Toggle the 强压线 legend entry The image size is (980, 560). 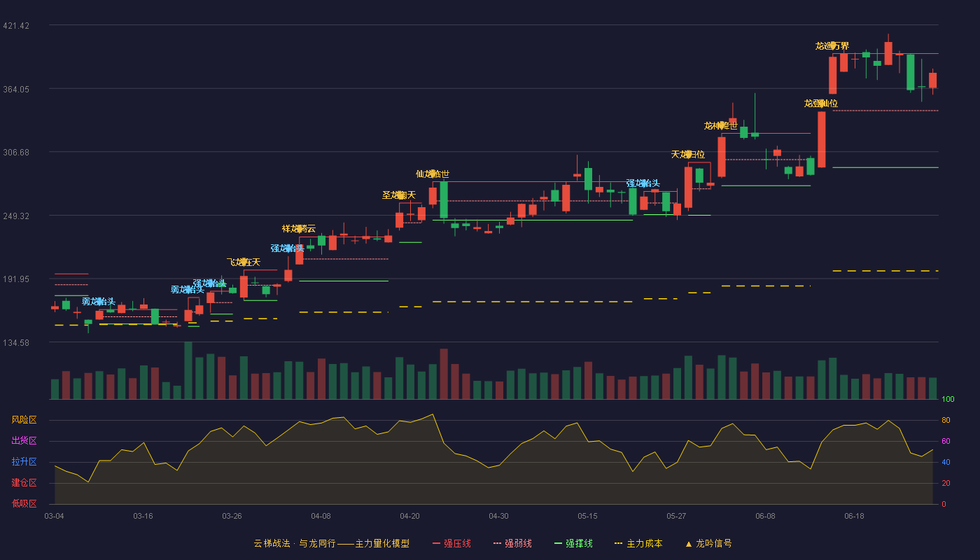point(451,543)
